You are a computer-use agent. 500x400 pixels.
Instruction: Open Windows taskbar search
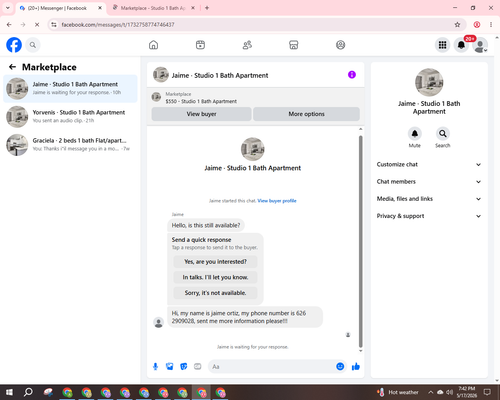28,392
